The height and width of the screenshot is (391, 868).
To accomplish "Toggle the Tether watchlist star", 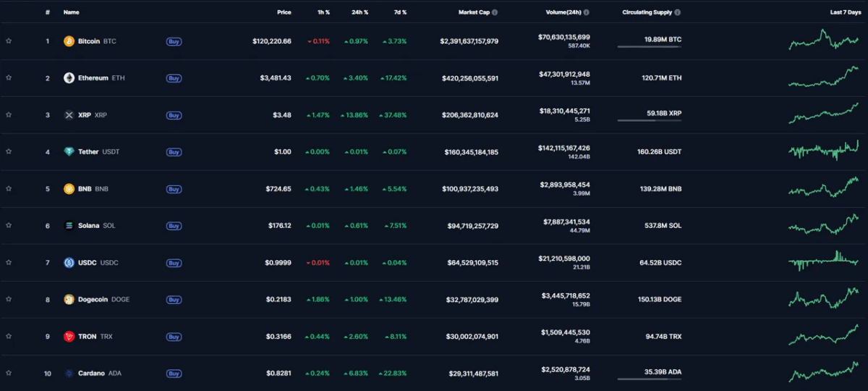I will tap(9, 152).
